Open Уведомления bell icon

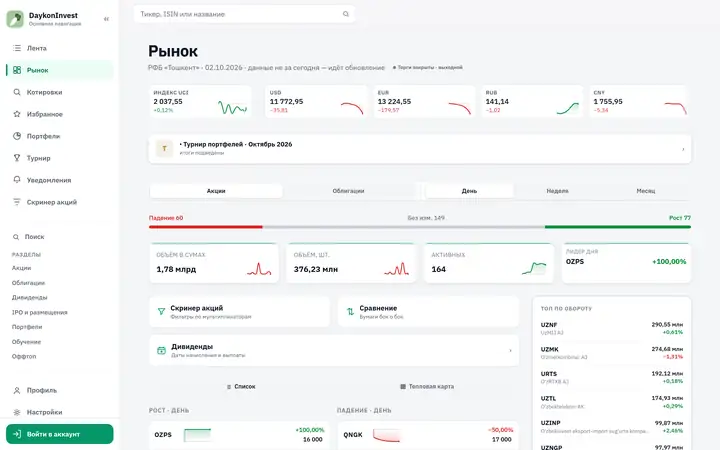(17, 180)
